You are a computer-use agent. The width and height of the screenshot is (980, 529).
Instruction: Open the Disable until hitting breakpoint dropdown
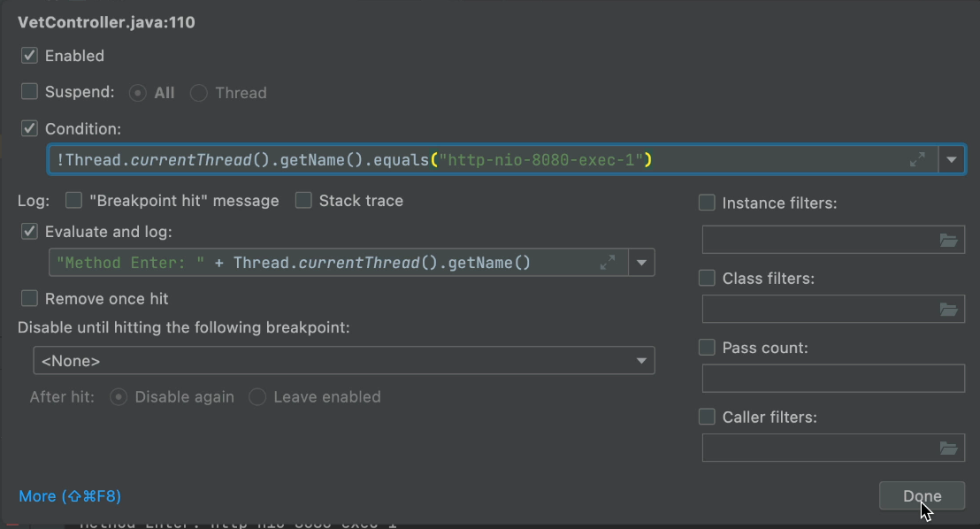[x=343, y=361]
